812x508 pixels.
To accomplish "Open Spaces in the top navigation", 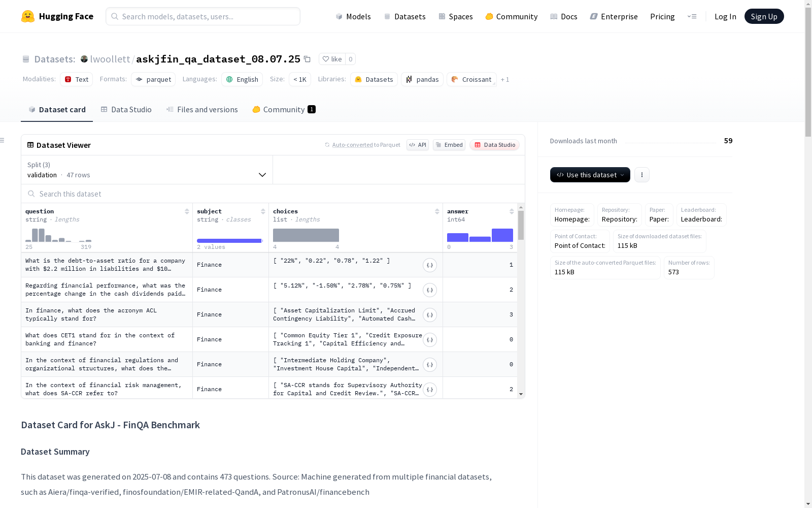I will (x=456, y=16).
